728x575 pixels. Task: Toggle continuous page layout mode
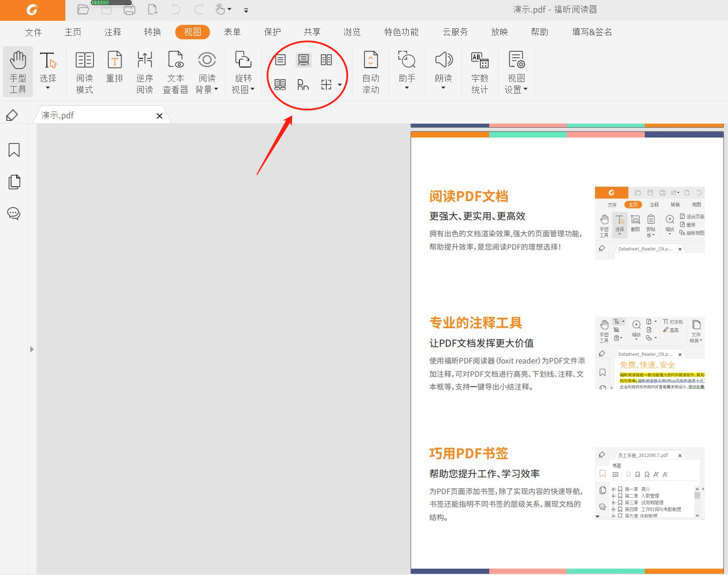tap(304, 60)
